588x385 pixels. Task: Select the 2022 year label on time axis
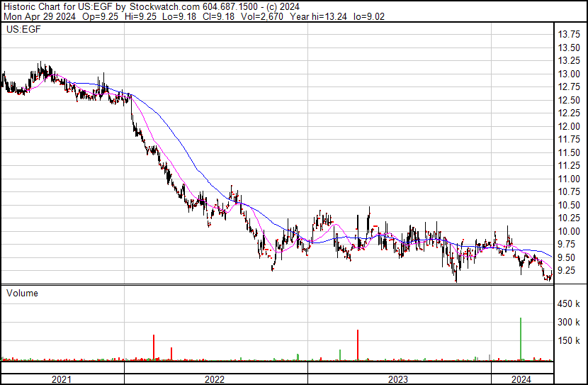[x=215, y=379]
